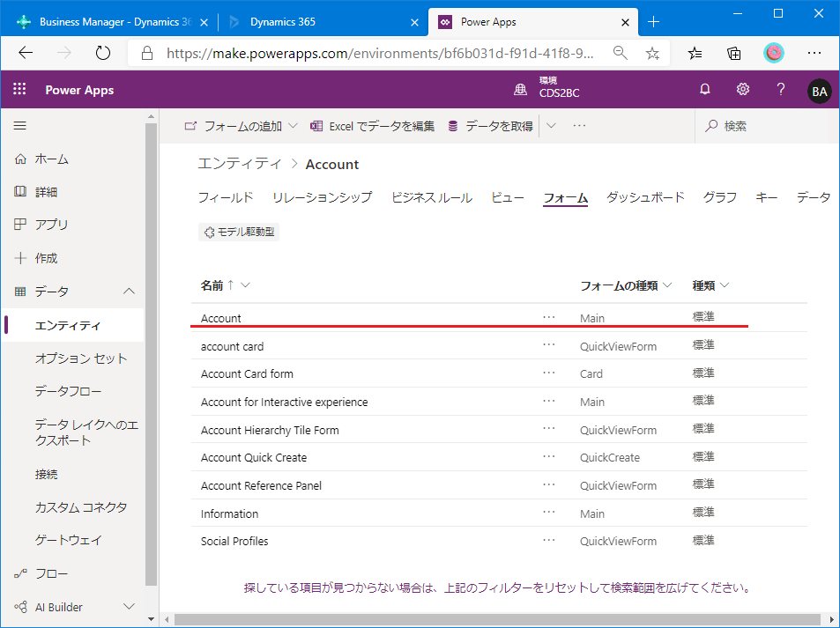The width and height of the screenshot is (840, 628).
Task: Click the browser back arrow
Action: point(26,53)
